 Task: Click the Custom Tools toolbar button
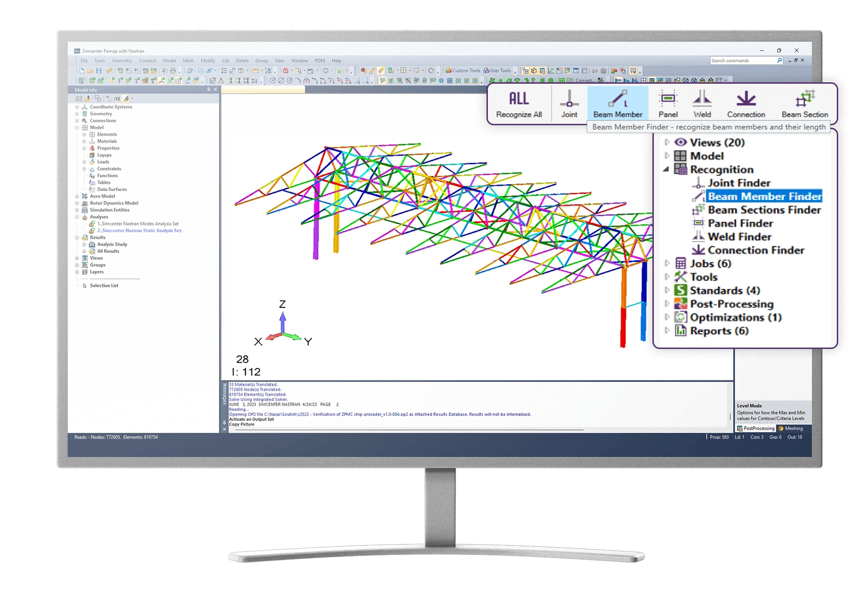[463, 70]
